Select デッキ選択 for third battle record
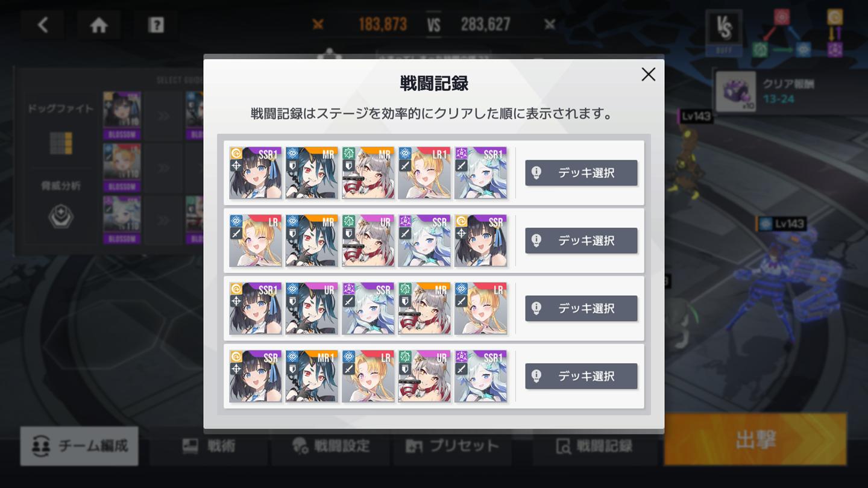This screenshot has height=488, width=868. pyautogui.click(x=581, y=308)
